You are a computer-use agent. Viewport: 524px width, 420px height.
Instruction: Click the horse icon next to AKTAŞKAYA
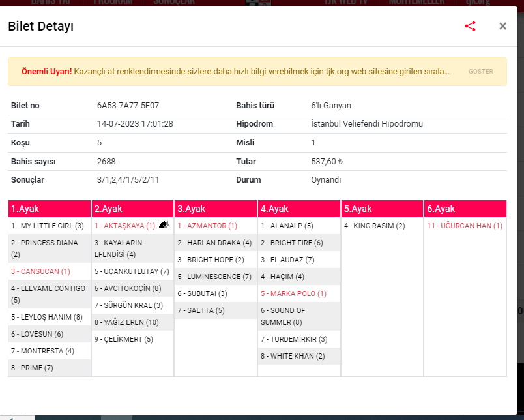tap(164, 225)
